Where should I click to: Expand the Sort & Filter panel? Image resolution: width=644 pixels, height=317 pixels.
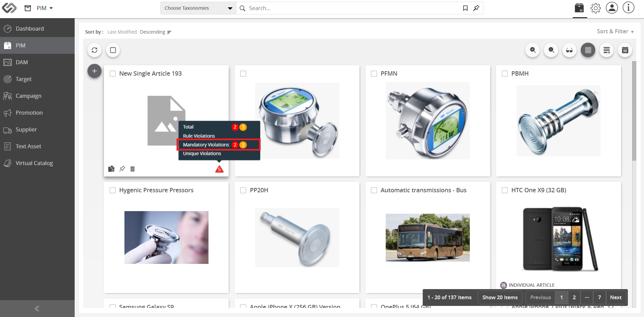615,31
